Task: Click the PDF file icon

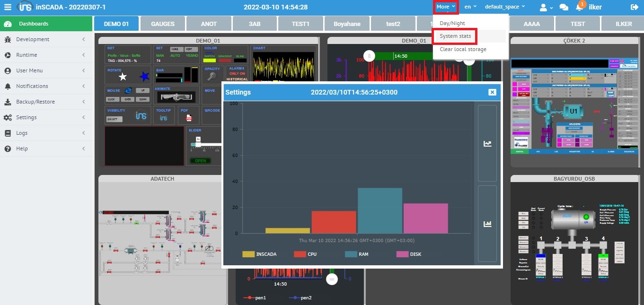Action: [x=188, y=118]
